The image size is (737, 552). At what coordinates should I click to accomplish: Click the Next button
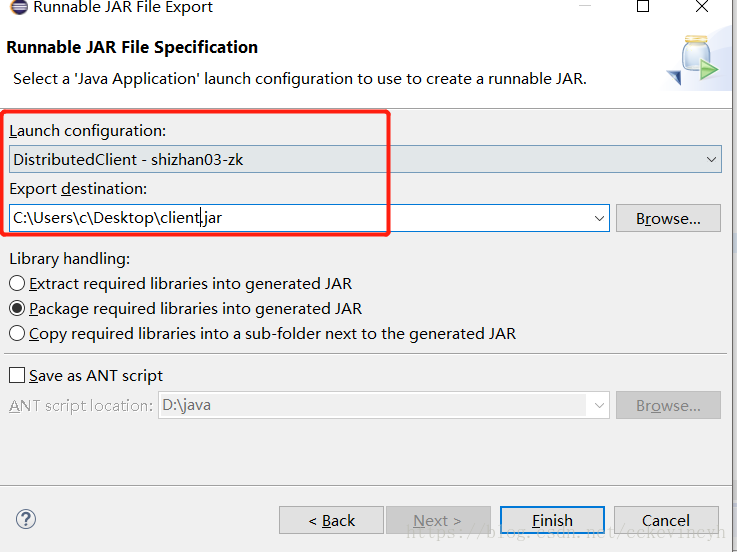tap(438, 520)
